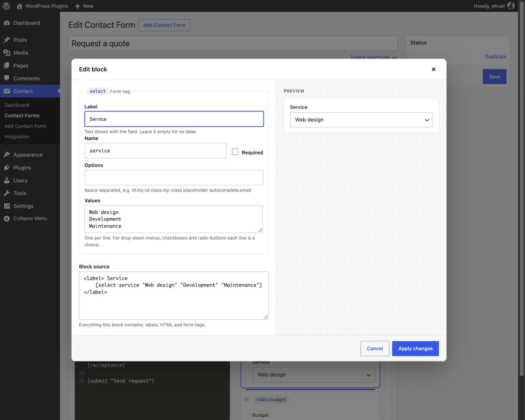Go to the Contact Forms submenu
Viewport: 525px width, 420px height.
[22, 115]
